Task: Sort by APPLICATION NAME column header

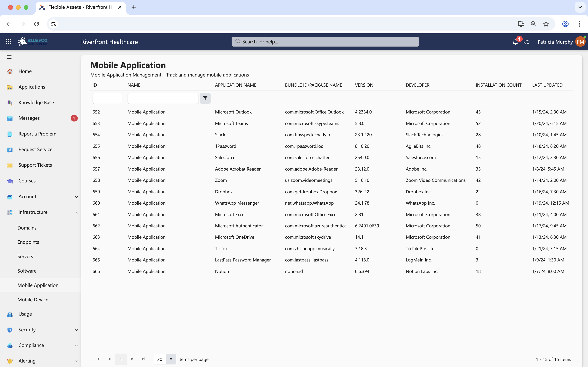Action: pyautogui.click(x=235, y=85)
